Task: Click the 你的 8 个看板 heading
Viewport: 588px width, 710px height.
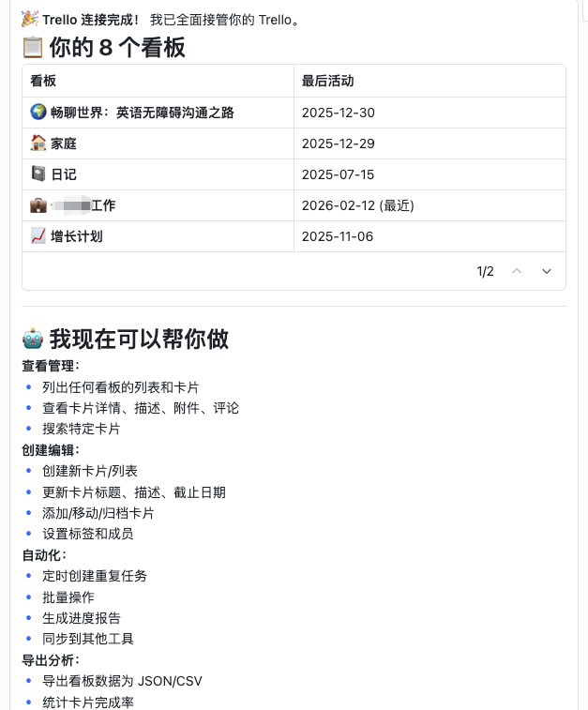Action: [x=117, y=48]
